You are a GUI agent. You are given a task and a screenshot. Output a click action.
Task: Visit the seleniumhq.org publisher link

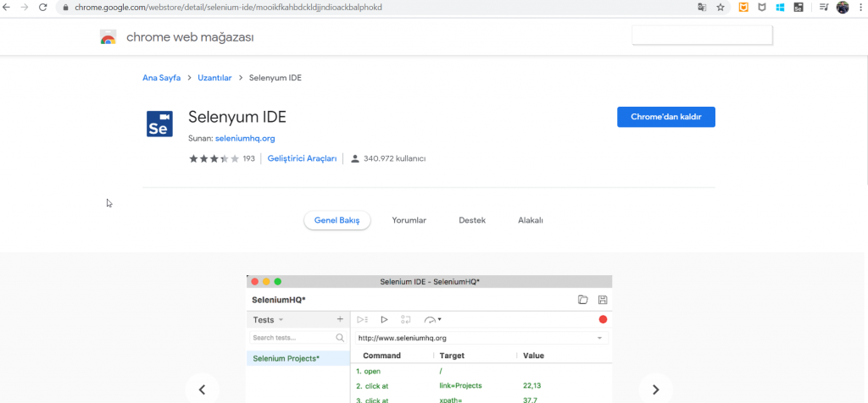pyautogui.click(x=245, y=138)
